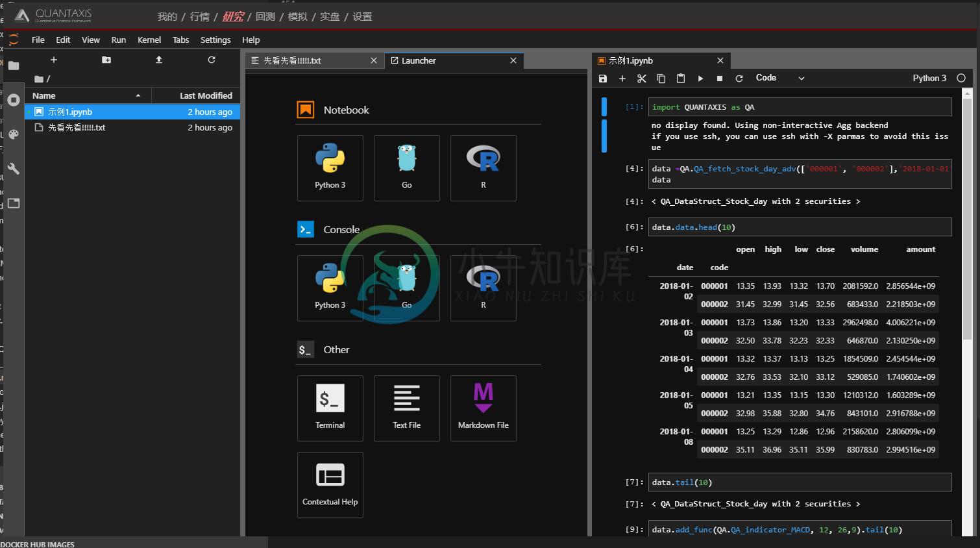Click the import QUANTAXIS code cell
980x548 pixels.
pyautogui.click(x=800, y=107)
